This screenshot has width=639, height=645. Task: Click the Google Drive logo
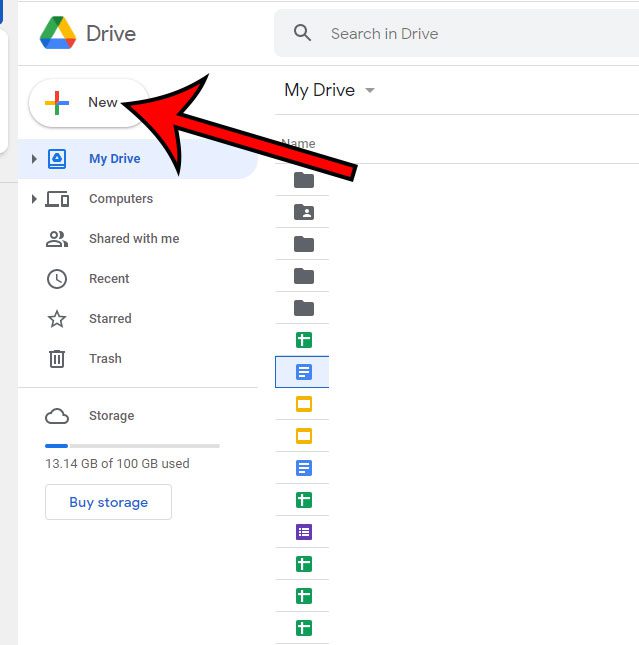(58, 33)
